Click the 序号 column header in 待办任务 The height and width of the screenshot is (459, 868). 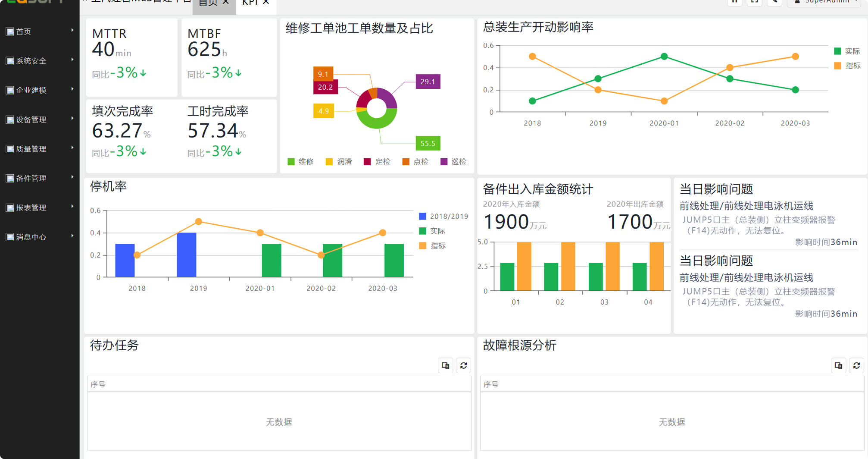point(98,384)
